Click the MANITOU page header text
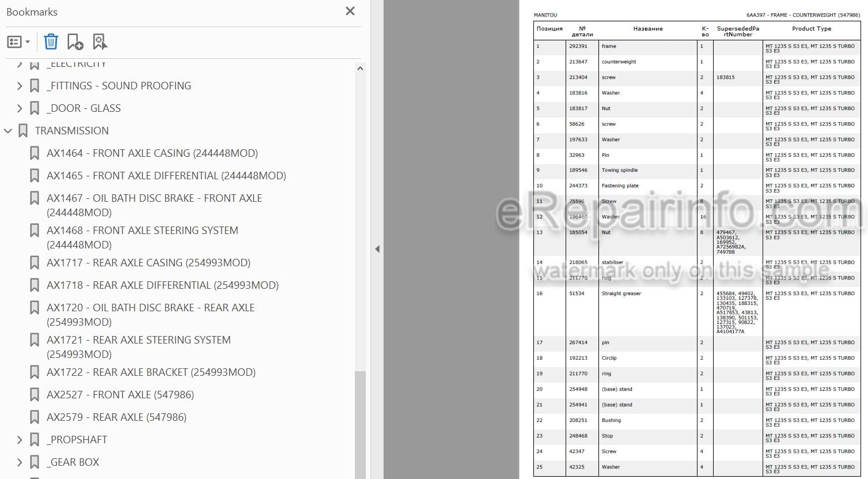This screenshot has height=479, width=868. [545, 15]
